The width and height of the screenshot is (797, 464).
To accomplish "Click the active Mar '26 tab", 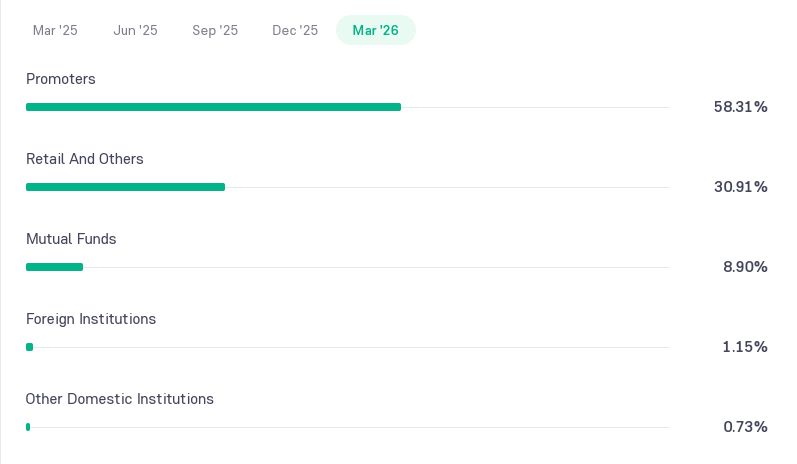I will point(376,30).
